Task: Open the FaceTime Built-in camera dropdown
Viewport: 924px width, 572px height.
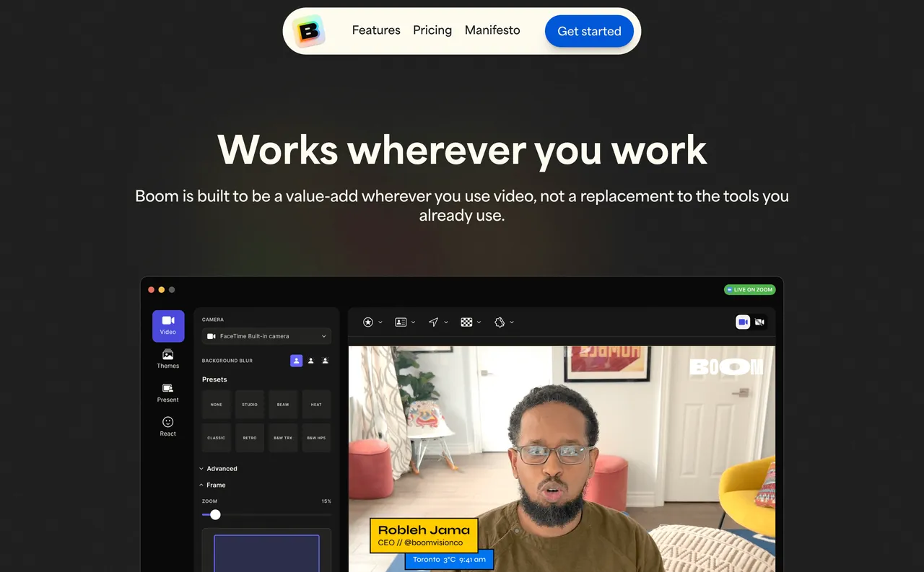Action: coord(266,335)
